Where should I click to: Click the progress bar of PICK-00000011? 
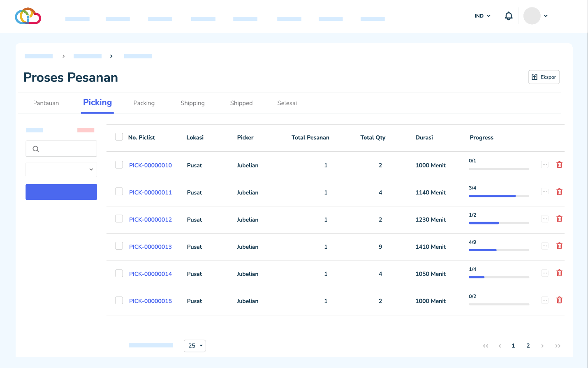[499, 196]
